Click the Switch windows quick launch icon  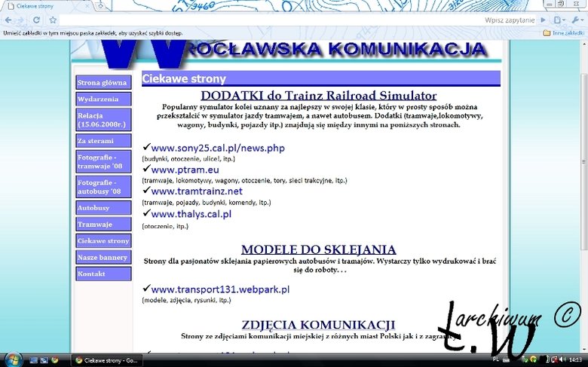click(44, 360)
